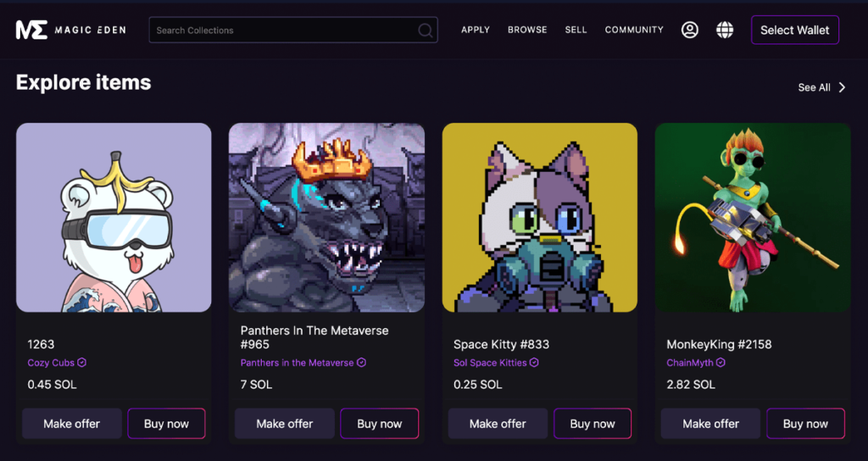This screenshot has width=868, height=461.
Task: Open the Cozy Cubs collection link
Action: click(x=51, y=363)
